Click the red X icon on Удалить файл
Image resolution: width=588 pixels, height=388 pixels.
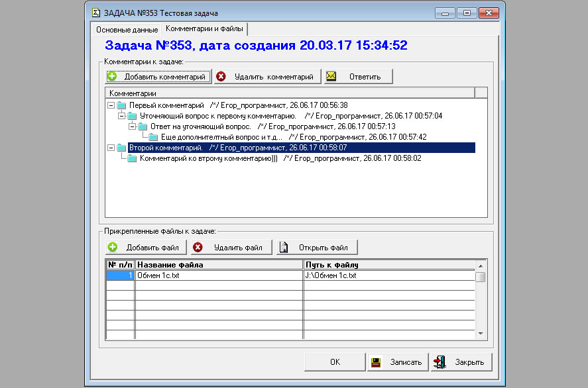click(x=198, y=248)
